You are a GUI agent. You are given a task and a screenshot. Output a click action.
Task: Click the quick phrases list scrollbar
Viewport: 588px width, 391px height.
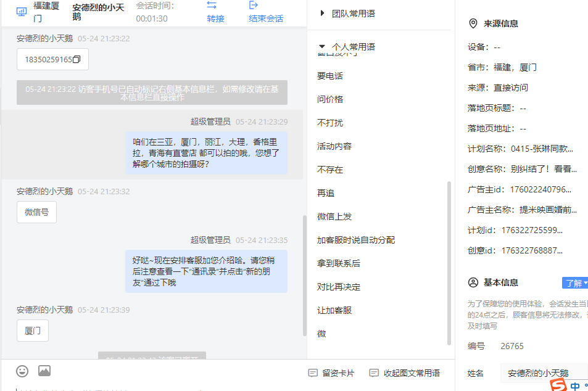tap(449, 263)
